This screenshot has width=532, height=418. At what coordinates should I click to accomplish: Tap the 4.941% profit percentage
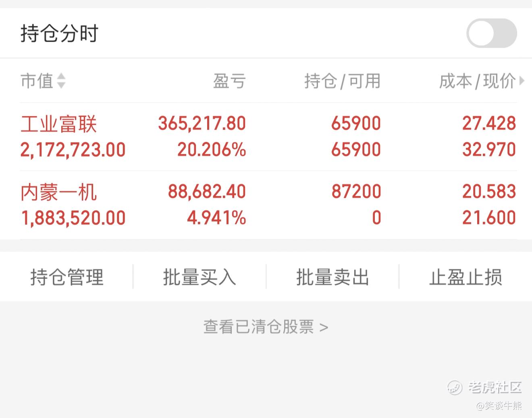(216, 218)
